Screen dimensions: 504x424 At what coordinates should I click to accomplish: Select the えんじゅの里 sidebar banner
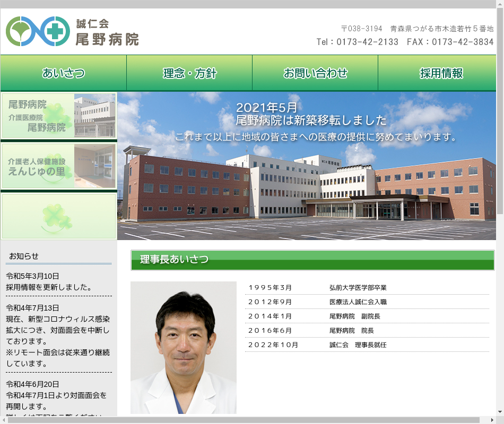click(58, 166)
